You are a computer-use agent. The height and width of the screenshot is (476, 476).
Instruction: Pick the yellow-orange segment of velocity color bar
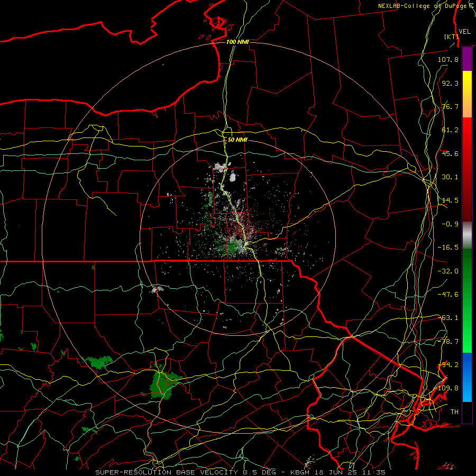[467, 94]
